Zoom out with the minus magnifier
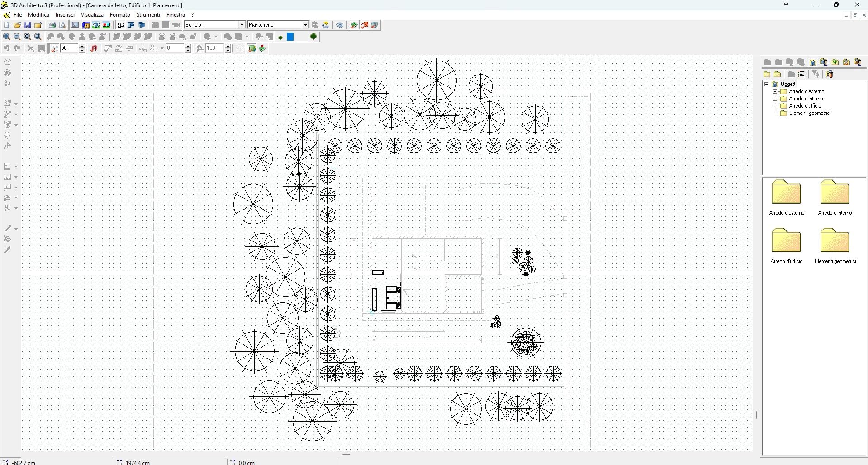 (17, 37)
